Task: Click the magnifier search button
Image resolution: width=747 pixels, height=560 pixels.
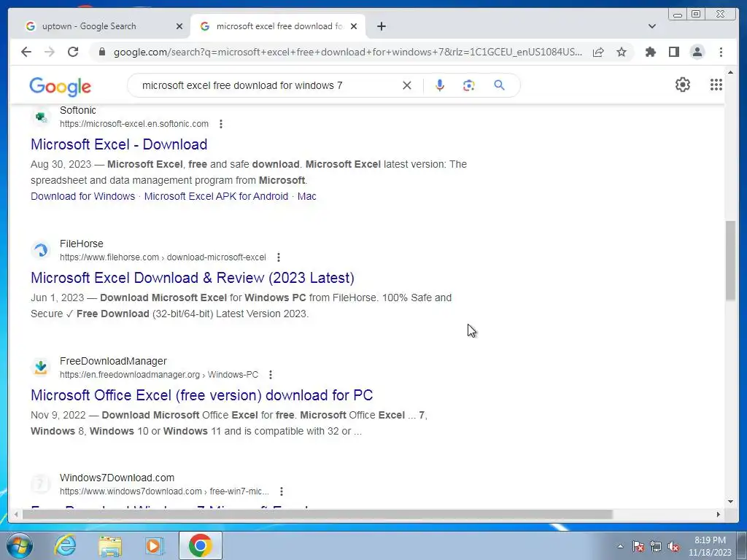Action: tap(499, 85)
